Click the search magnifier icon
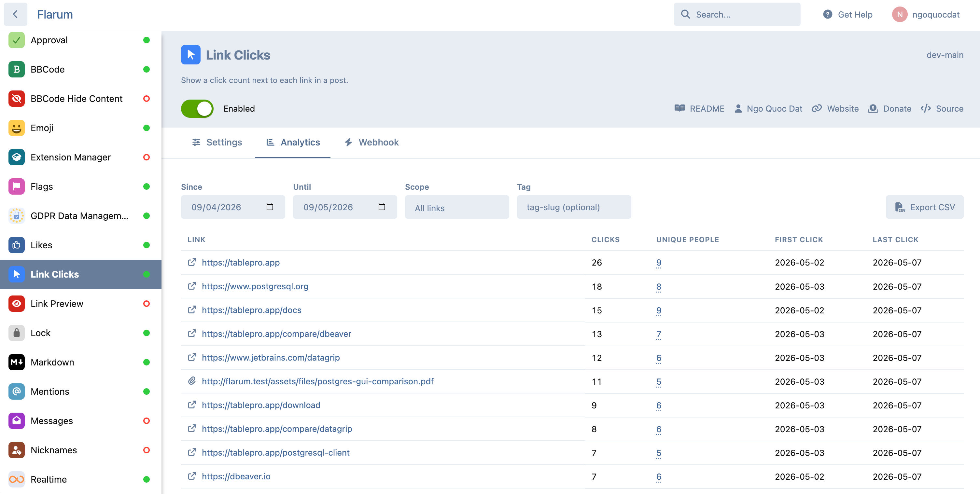Screen dimensions: 980x494 686,14
